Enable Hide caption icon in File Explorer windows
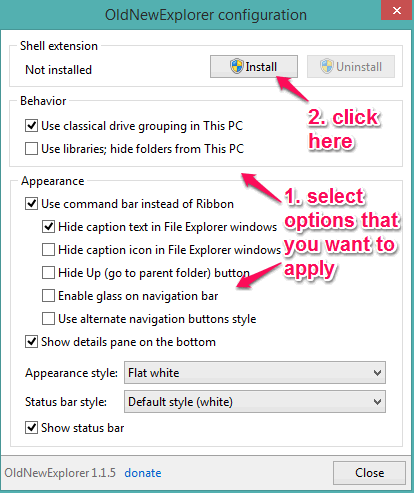414x493 pixels. 48,249
